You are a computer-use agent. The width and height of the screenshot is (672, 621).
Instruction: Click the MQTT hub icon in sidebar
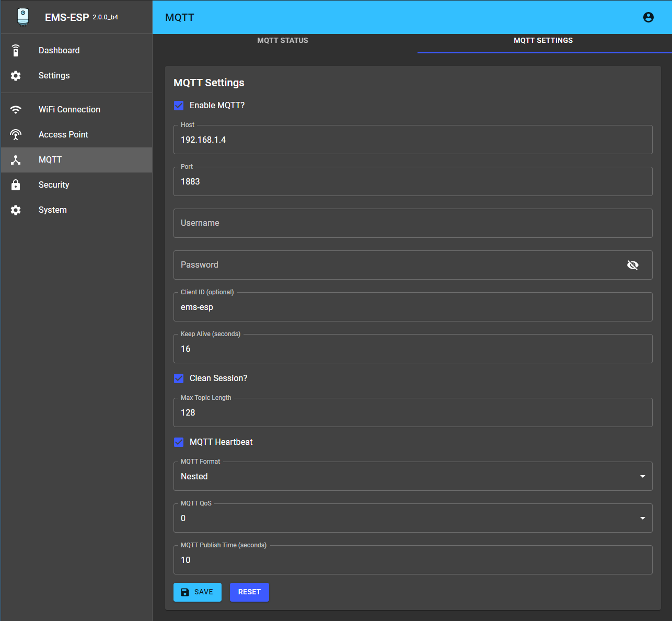pos(16,160)
